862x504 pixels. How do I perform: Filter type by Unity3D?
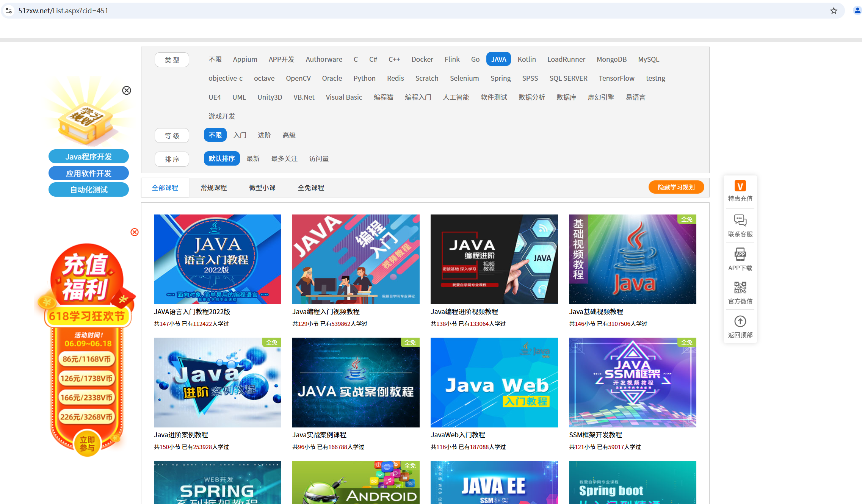click(x=270, y=97)
